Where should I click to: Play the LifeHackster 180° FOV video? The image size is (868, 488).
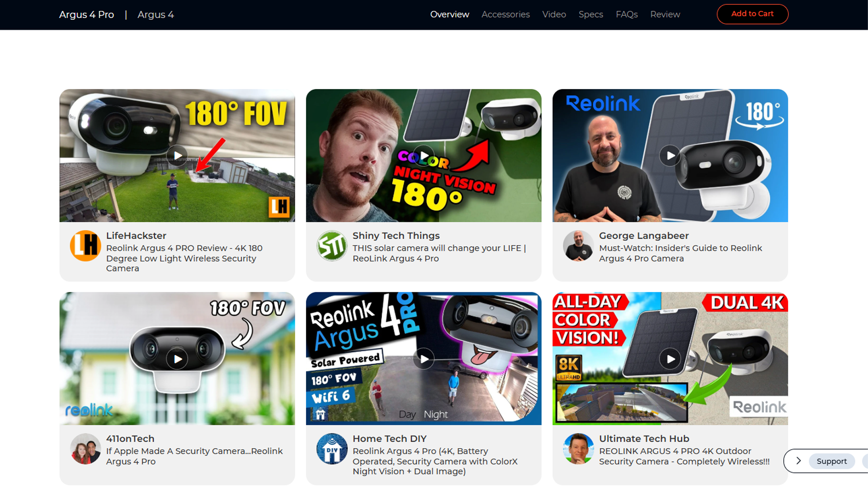(177, 156)
